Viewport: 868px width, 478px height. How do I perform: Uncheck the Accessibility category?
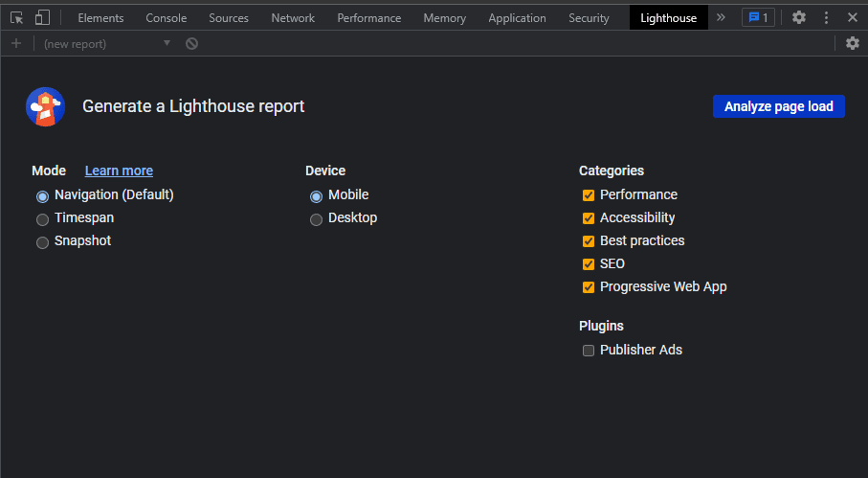(x=589, y=218)
